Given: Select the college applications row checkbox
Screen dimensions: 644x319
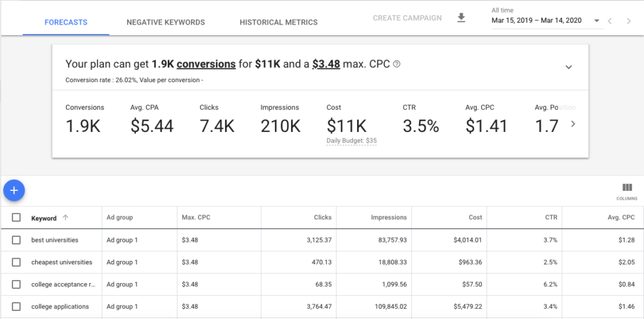Looking at the screenshot, I should pos(16,306).
